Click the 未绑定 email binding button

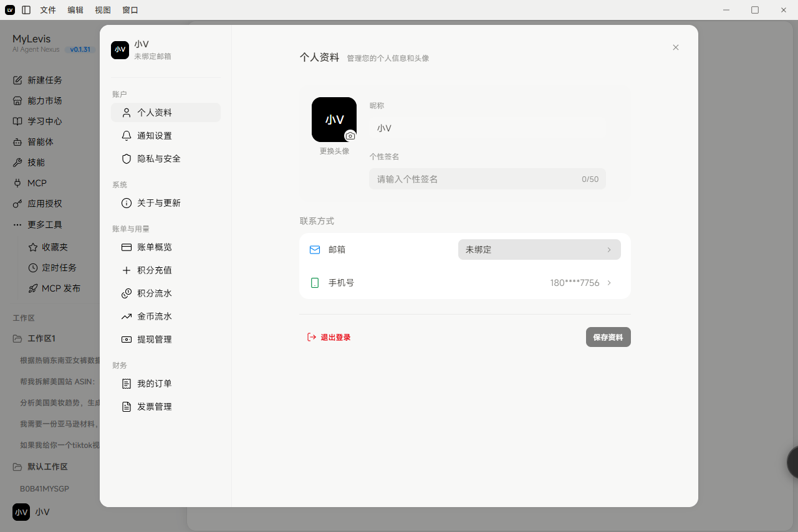click(x=539, y=249)
